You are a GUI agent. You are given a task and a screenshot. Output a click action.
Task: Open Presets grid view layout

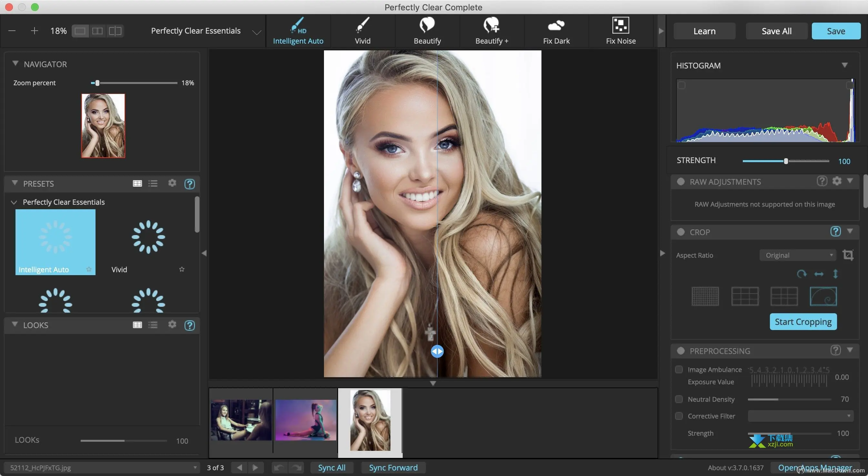click(x=136, y=183)
